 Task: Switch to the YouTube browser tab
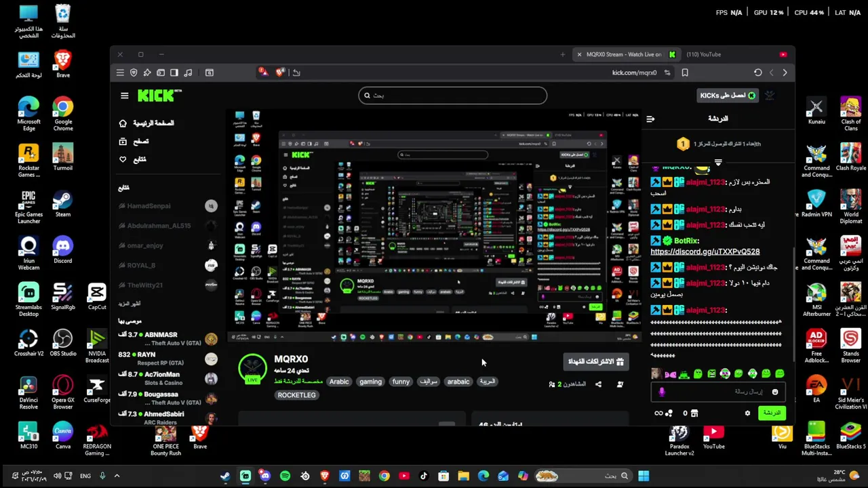[x=736, y=54]
